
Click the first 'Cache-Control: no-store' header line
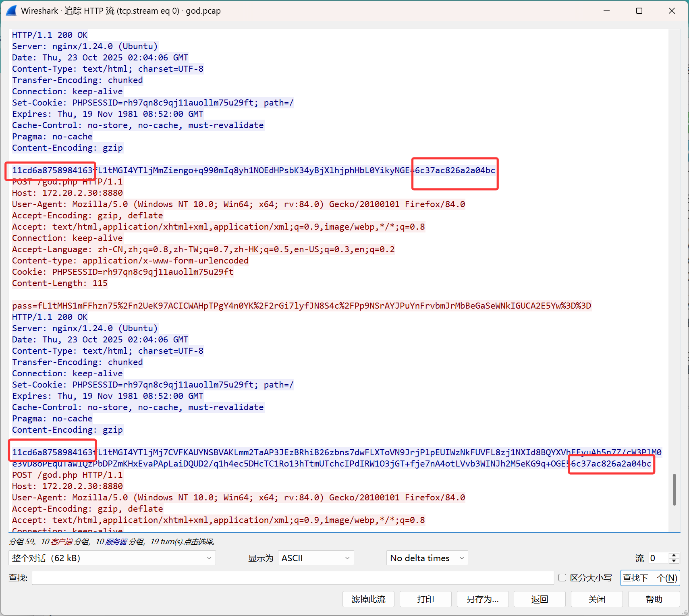coord(138,125)
